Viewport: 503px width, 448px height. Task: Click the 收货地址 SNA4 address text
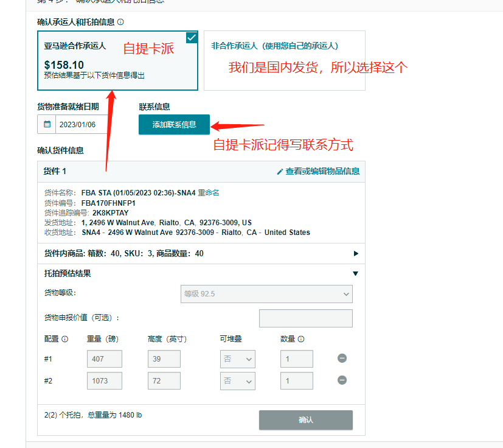tap(196, 233)
